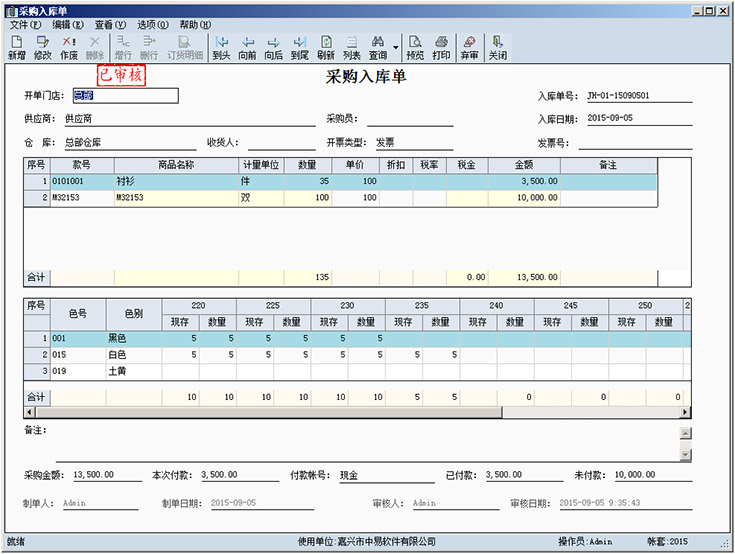The height and width of the screenshot is (554, 735).
Task: Click the 合计 amount 13,500.00
Action: coord(524,277)
